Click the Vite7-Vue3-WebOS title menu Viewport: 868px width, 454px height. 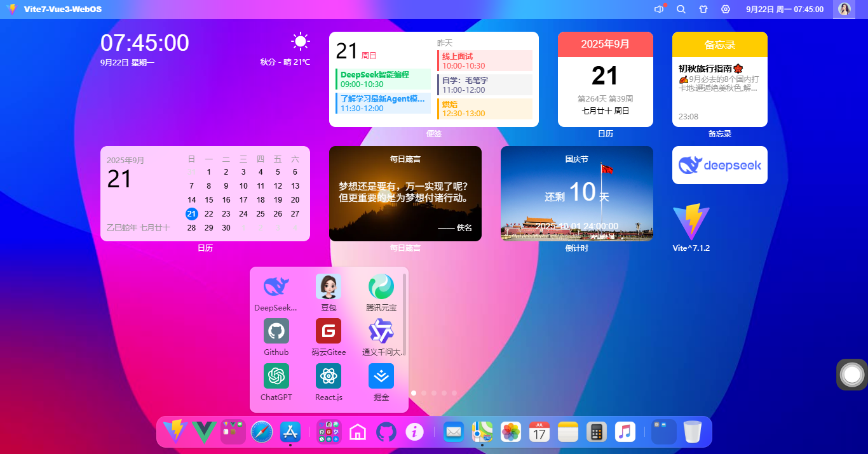pyautogui.click(x=47, y=9)
